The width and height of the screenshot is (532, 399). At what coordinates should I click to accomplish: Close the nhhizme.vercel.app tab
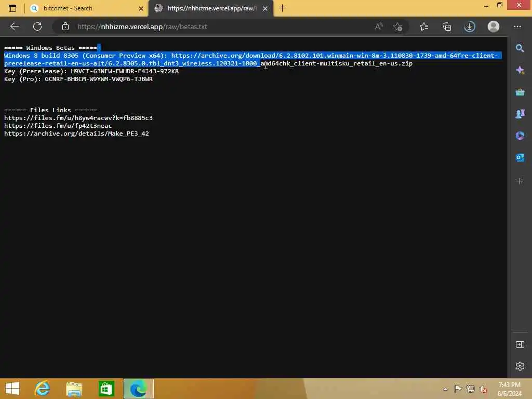click(x=265, y=8)
